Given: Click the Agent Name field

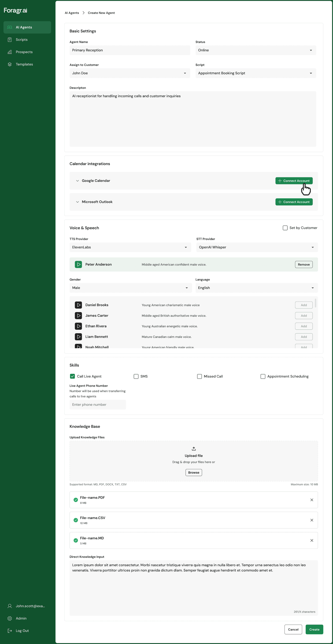Looking at the screenshot, I should pos(130,50).
